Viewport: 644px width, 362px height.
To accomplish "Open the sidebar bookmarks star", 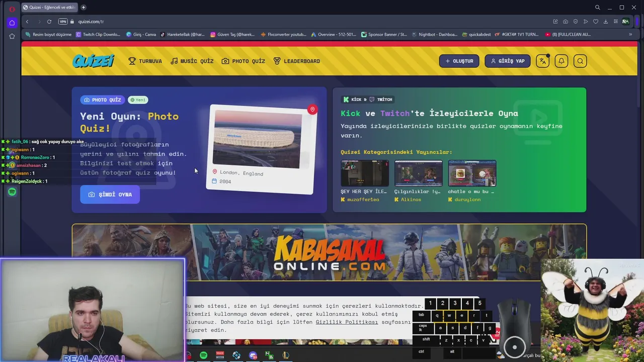I will (x=12, y=36).
